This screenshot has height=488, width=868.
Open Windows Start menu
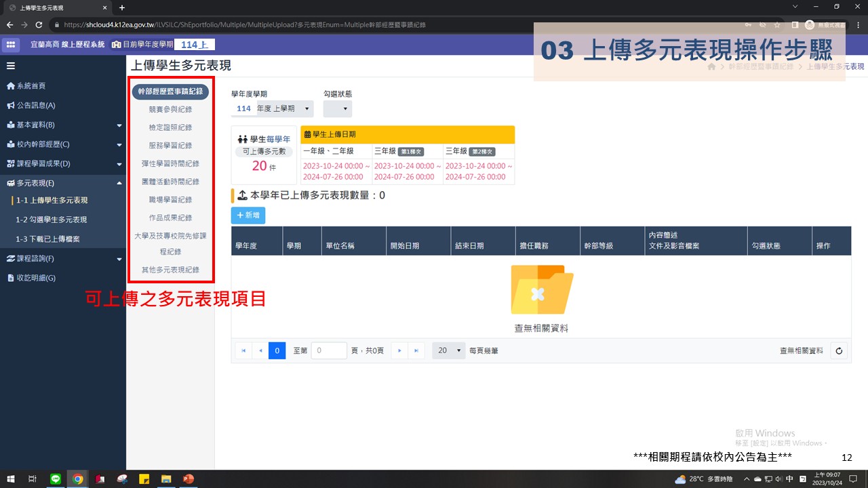point(9,479)
